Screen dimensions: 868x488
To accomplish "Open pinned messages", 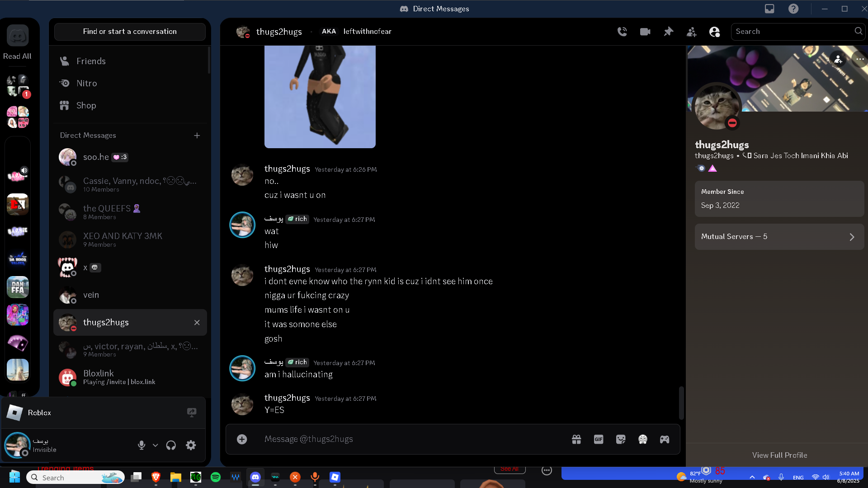I will (x=668, y=32).
